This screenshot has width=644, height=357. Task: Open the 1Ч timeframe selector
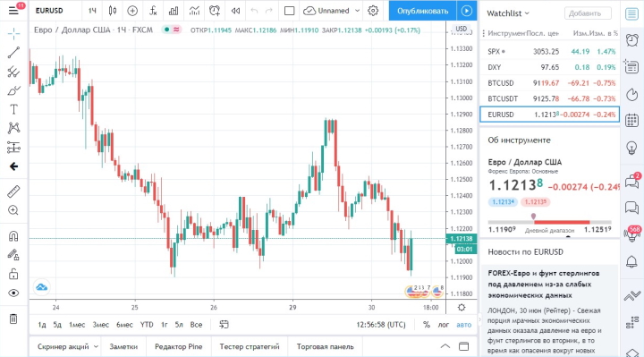[92, 11]
